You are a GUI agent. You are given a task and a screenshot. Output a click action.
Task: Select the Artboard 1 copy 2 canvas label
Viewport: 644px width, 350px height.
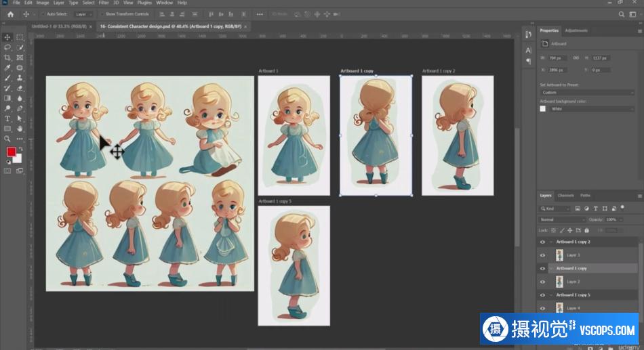[x=439, y=71]
